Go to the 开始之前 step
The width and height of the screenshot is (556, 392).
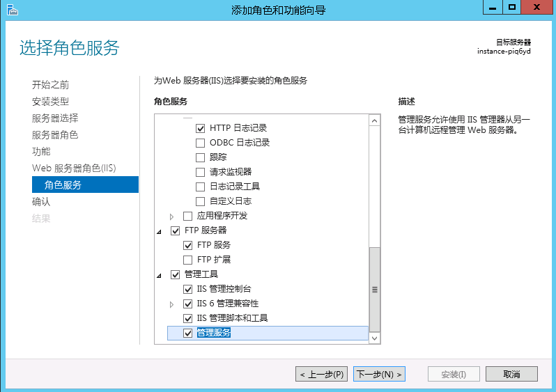point(50,85)
